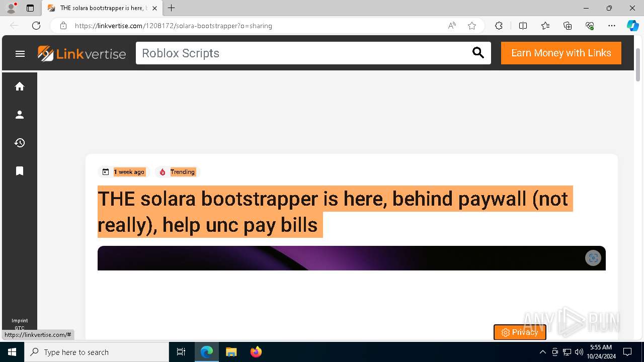Image resolution: width=644 pixels, height=362 pixels.
Task: Toggle Split screen view
Action: click(x=523, y=26)
